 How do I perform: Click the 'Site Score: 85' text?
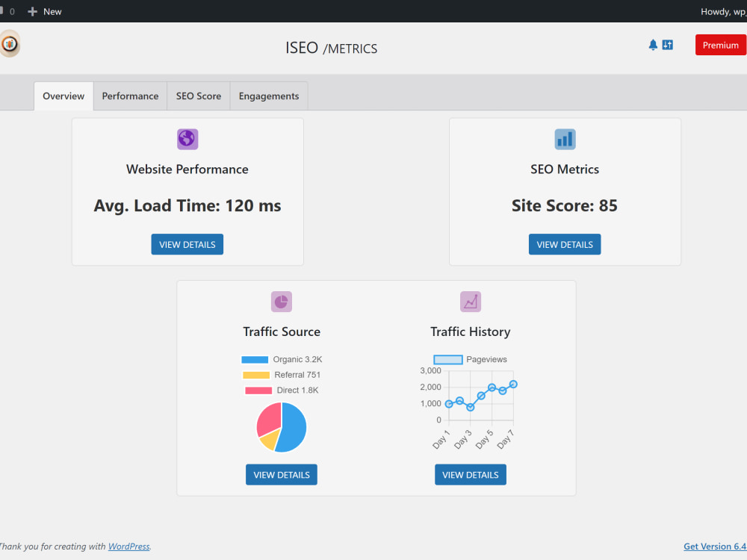[565, 206]
